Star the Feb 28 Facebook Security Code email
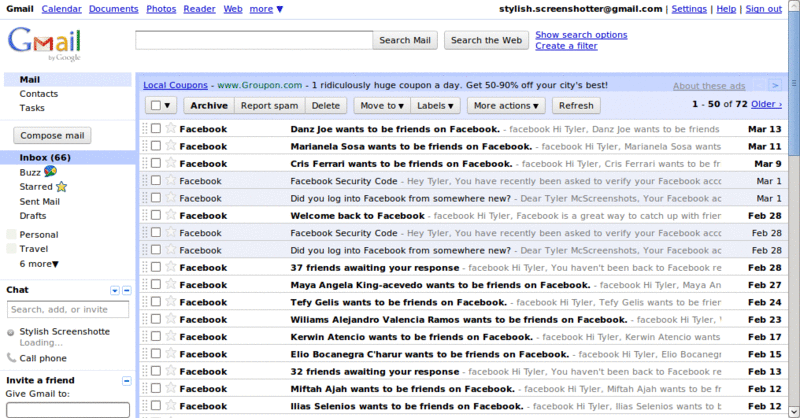The height and width of the screenshot is (418, 800). point(171,232)
